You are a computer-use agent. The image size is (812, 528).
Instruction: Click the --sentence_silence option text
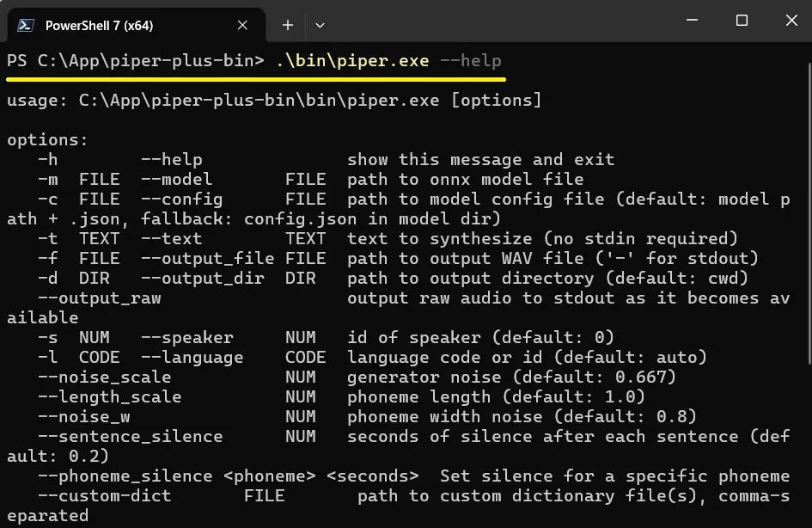(x=131, y=436)
